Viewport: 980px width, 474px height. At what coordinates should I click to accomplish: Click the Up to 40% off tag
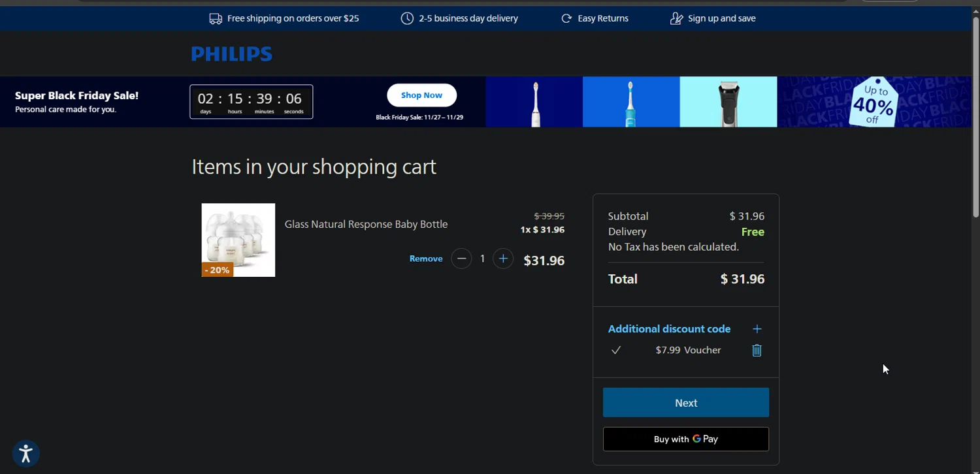click(874, 103)
